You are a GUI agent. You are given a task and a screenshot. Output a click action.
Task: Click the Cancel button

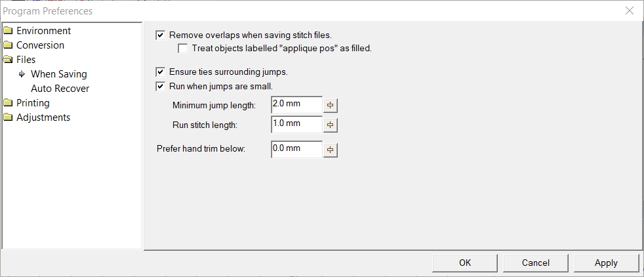(x=535, y=263)
